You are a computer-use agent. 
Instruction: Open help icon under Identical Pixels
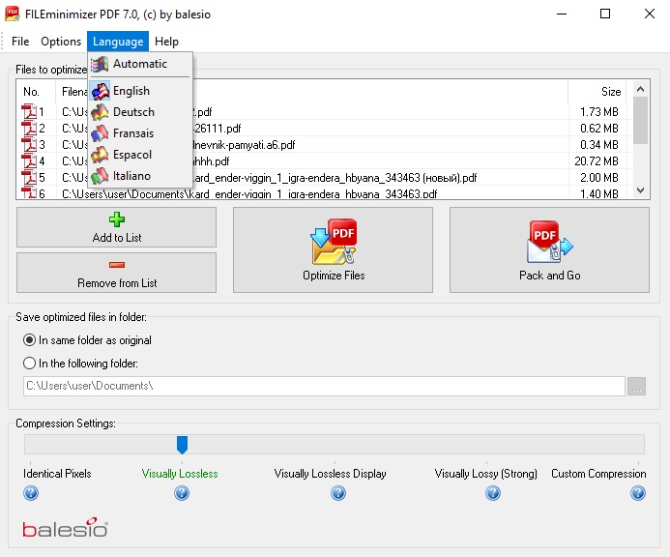(30, 493)
